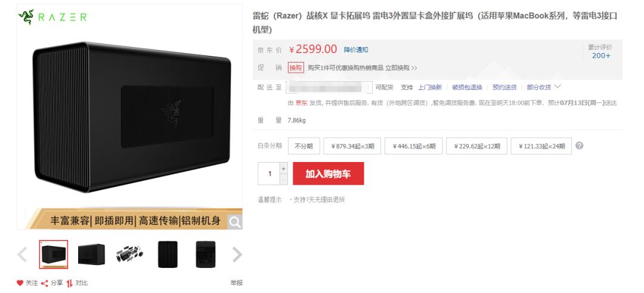Increase quantity with the plus stepper

coord(283,169)
